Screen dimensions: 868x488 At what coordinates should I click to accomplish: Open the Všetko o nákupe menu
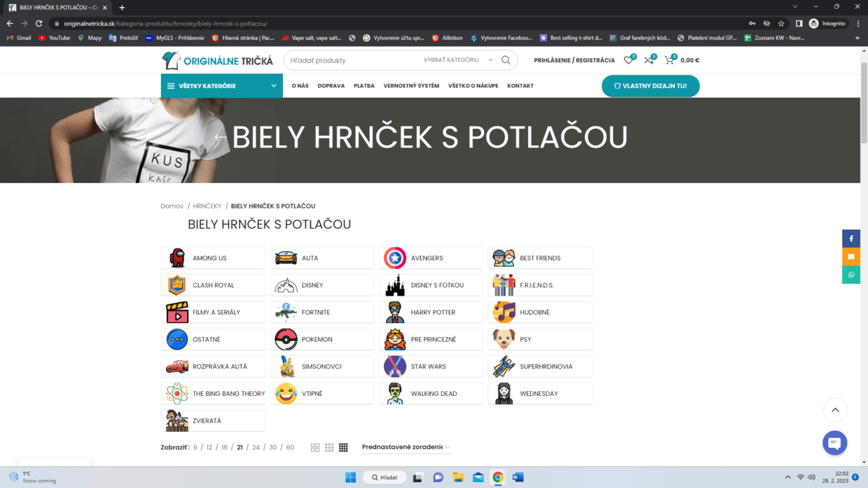point(473,85)
